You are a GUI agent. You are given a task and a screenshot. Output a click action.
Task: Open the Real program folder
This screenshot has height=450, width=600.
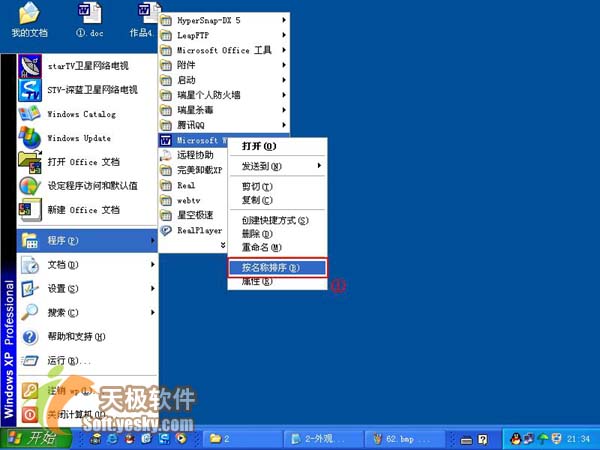click(x=193, y=185)
